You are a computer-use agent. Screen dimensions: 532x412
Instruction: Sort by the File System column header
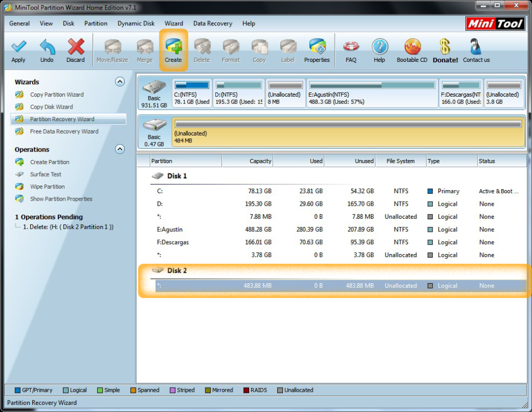click(401, 161)
